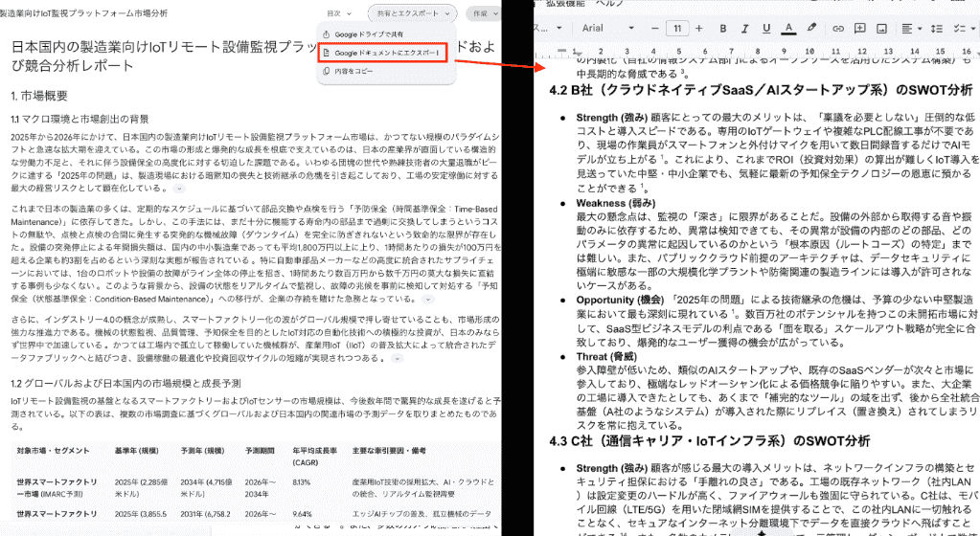This screenshot has width=980, height=536.
Task: Open the ヘルプ menu in Docs
Action: pyautogui.click(x=609, y=3)
